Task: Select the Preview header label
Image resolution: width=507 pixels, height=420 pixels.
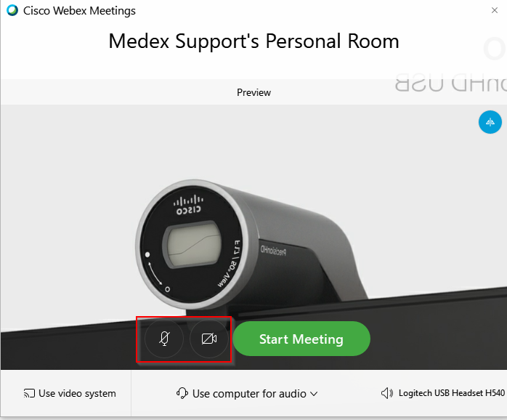Action: pos(253,92)
